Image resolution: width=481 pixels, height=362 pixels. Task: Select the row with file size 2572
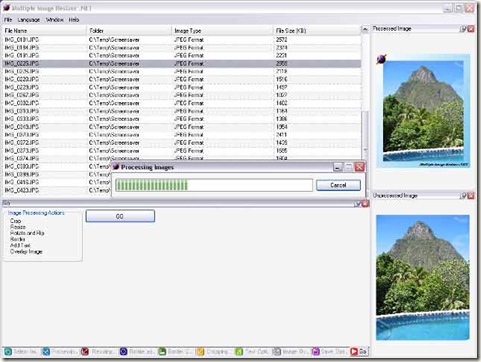coord(182,40)
